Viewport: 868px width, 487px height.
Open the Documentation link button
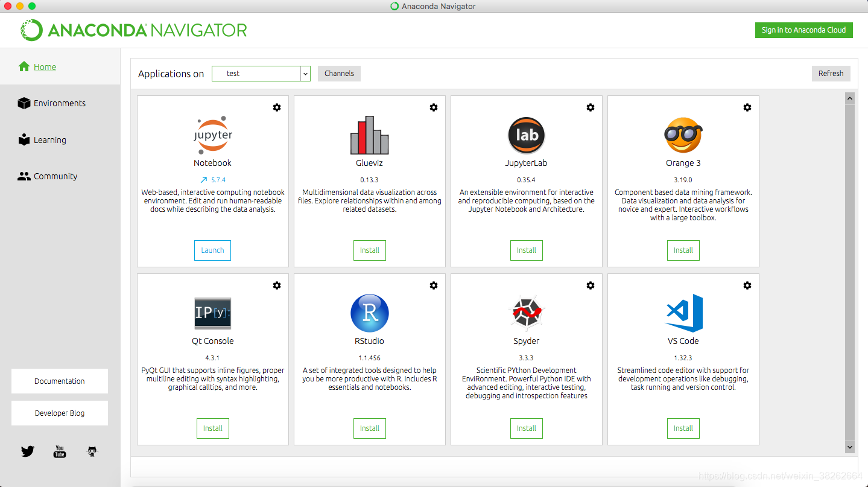tap(60, 381)
